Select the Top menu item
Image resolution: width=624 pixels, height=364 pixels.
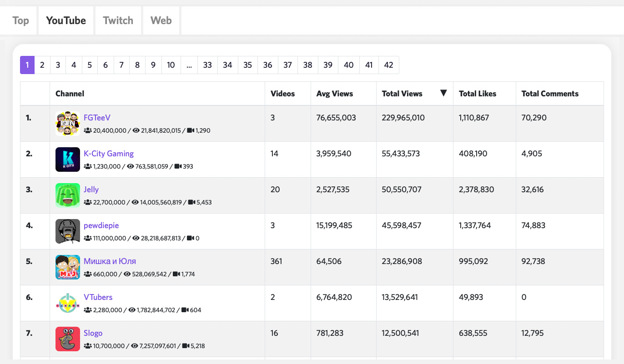click(x=20, y=20)
